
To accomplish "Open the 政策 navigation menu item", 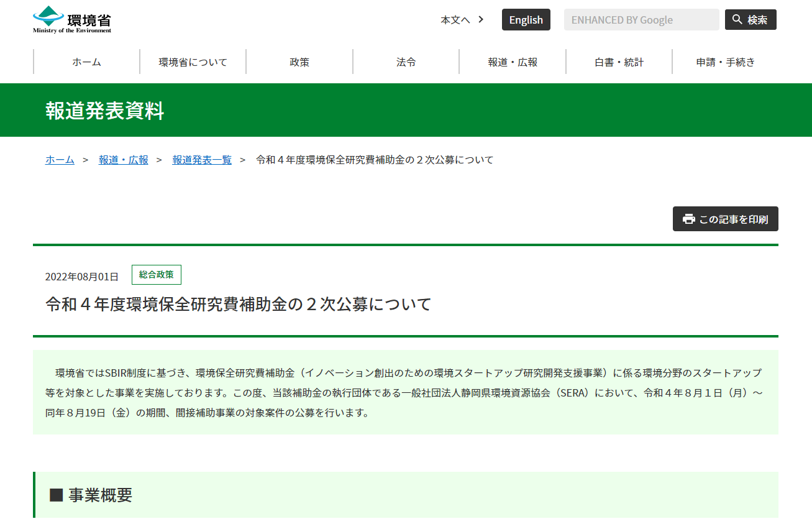I will click(299, 62).
